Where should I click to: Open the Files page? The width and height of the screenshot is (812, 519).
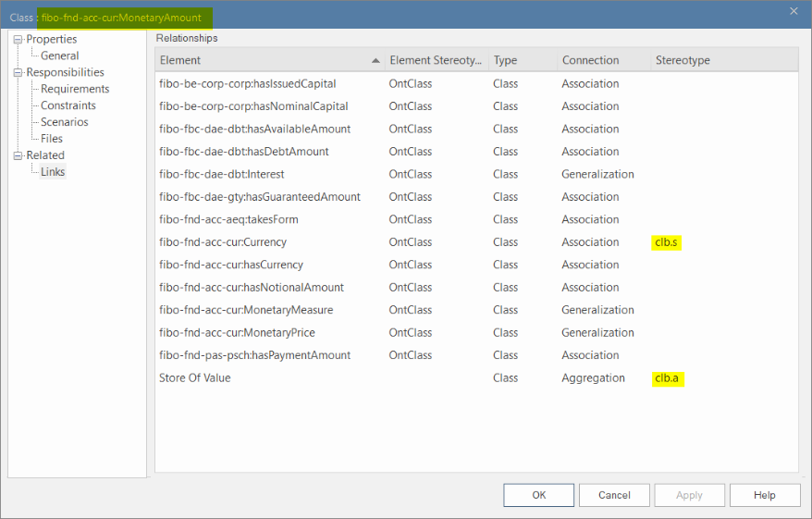(x=52, y=139)
